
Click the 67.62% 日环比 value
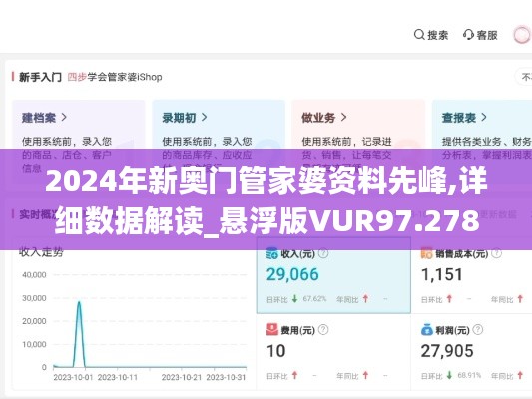tap(314, 299)
